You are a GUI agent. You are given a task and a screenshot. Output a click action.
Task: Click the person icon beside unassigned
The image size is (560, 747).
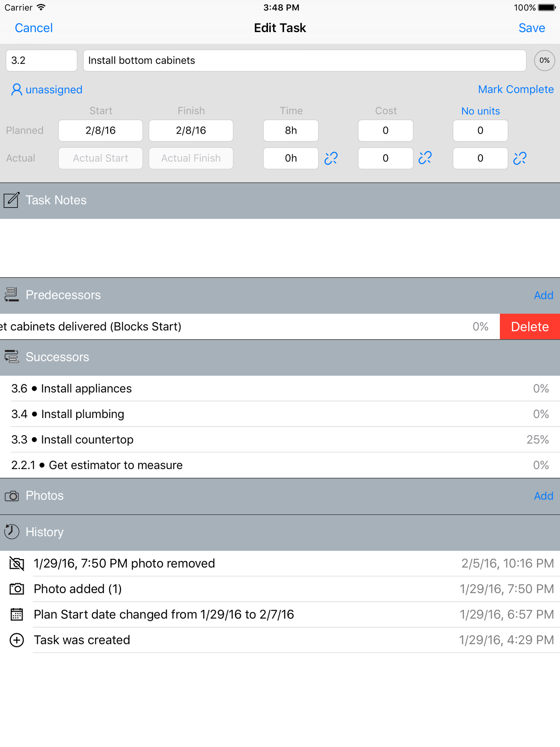point(16,90)
